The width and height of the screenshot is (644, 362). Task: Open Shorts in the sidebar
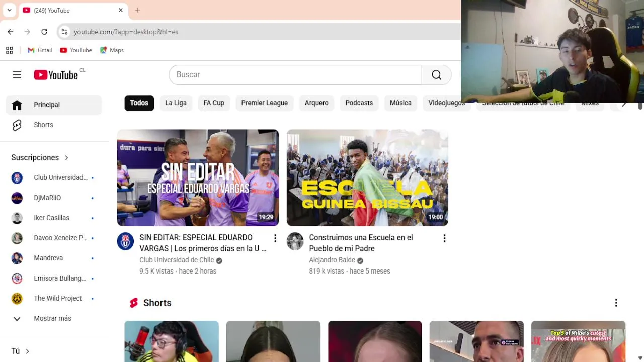pyautogui.click(x=54, y=125)
